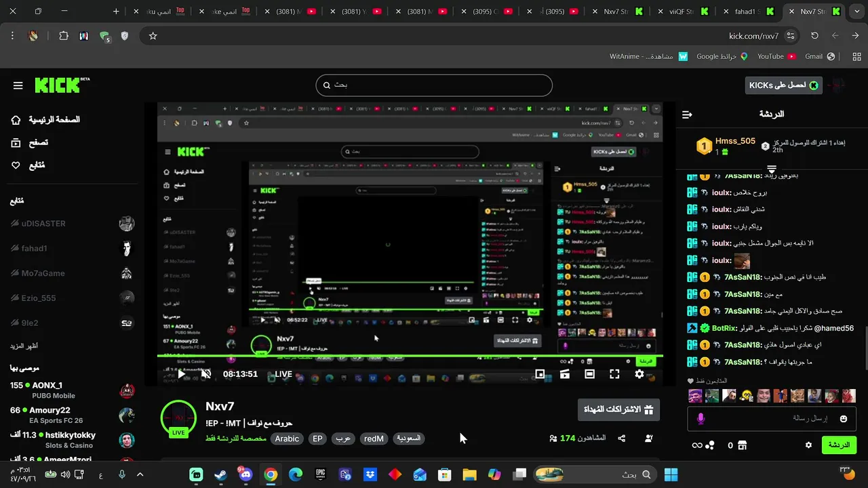The height and width of the screenshot is (488, 868).
Task: Open مُتابع following in Kick sidebar
Action: (x=28, y=165)
